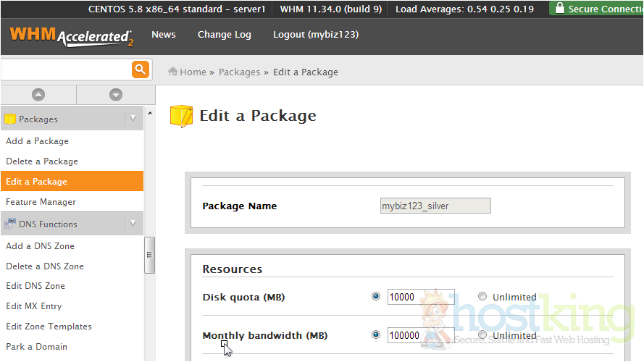Select Unlimited for Monthly bandwidth
The image size is (644, 362).
[482, 335]
